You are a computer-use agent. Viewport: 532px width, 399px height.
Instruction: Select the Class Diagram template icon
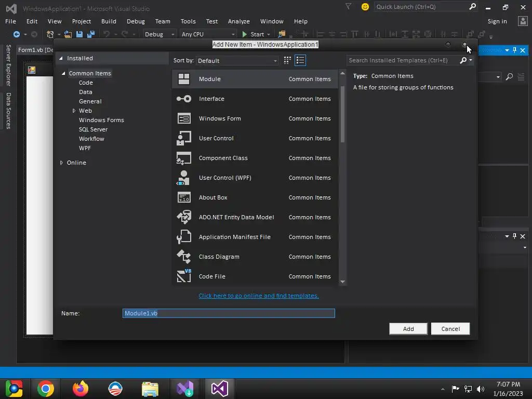pos(184,257)
